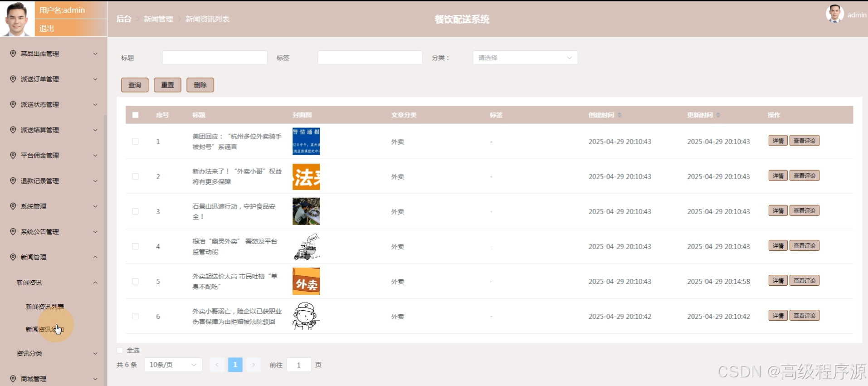The width and height of the screenshot is (868, 386).
Task: Click the location pin icon beside 平台佣金管理
Action: pos(13,155)
